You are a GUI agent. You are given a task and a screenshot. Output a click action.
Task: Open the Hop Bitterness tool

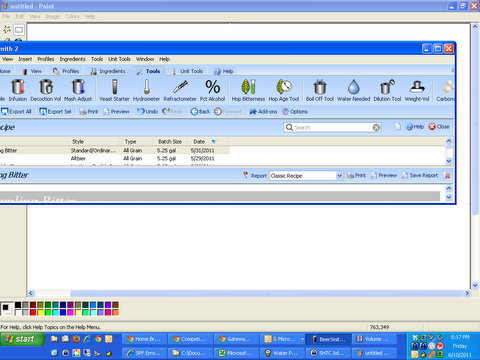point(248,90)
